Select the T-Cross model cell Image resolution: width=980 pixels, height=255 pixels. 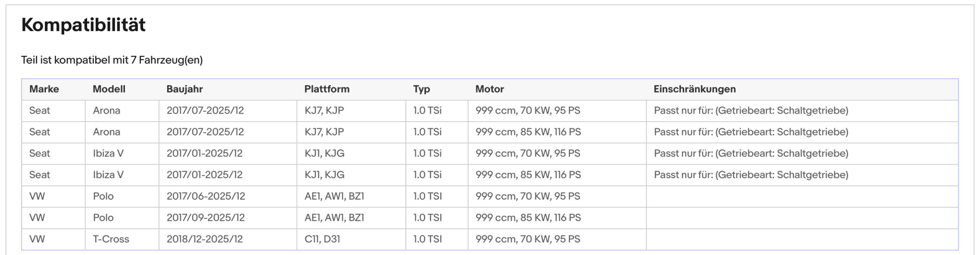coord(111,239)
